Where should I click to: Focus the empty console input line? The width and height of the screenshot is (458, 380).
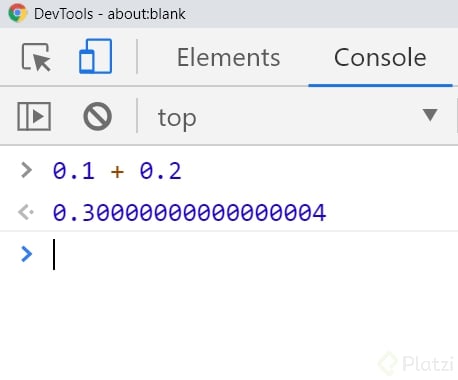[253, 255]
